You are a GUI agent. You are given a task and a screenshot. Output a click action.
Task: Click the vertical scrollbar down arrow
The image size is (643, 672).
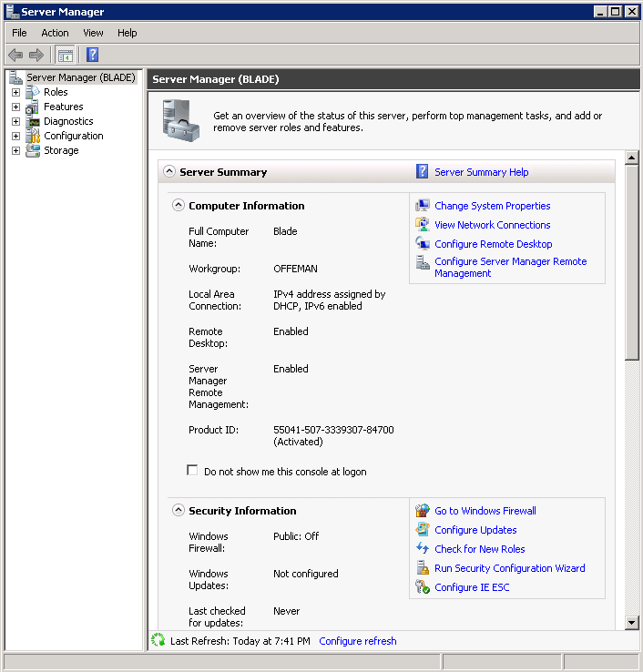[x=632, y=622]
